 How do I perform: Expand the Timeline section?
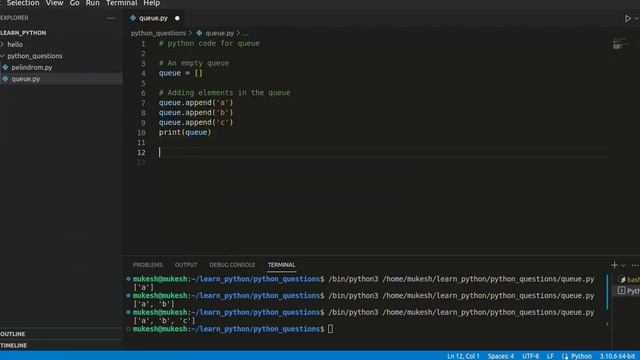click(x=61, y=345)
